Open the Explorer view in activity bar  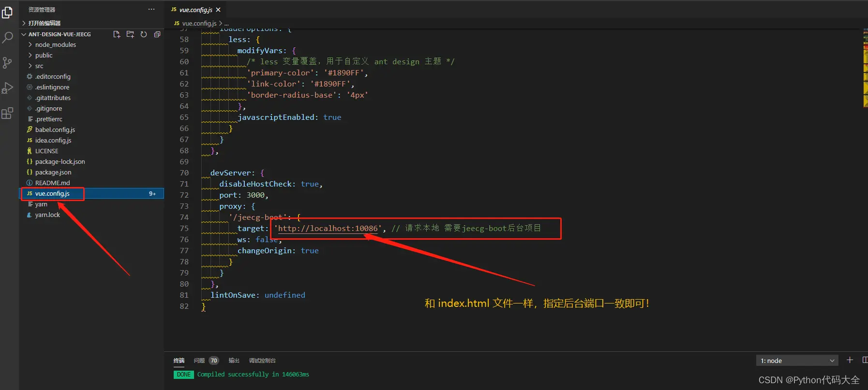point(7,12)
